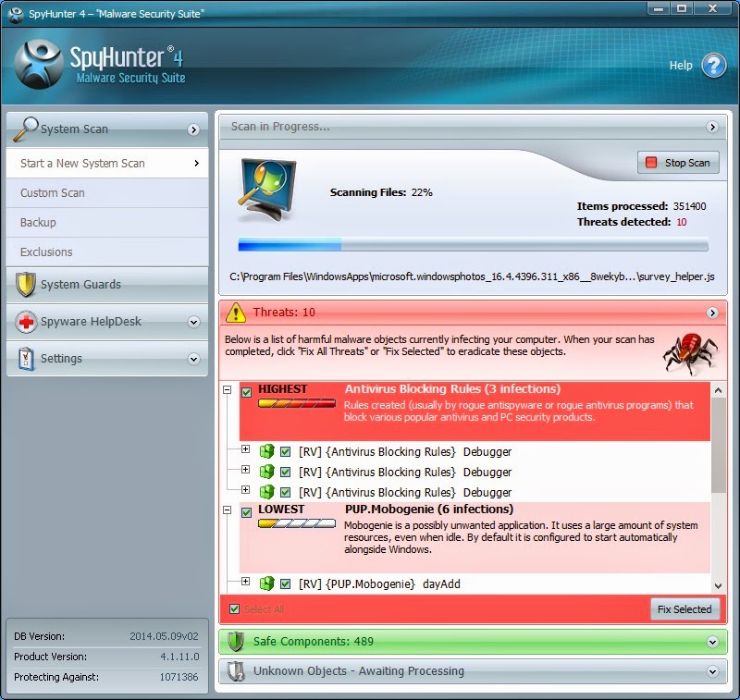Screen dimensions: 740x700
Task: Click the threats list scroll down arrow
Action: [x=719, y=586]
